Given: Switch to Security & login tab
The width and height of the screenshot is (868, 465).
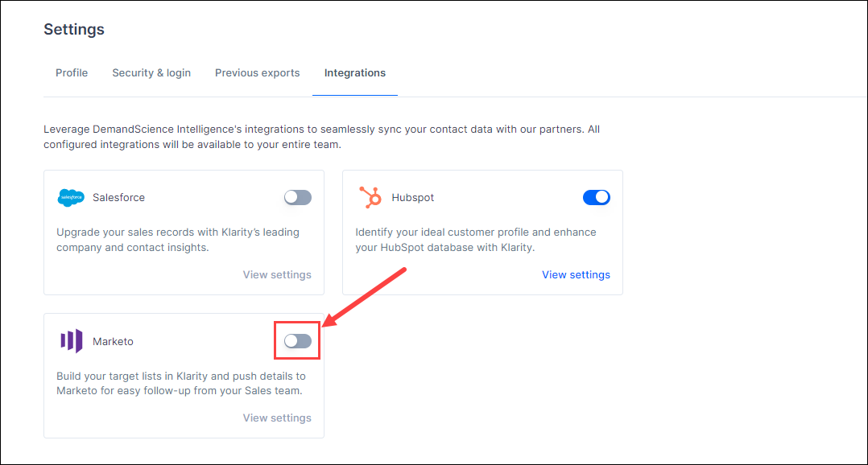Looking at the screenshot, I should coord(151,73).
